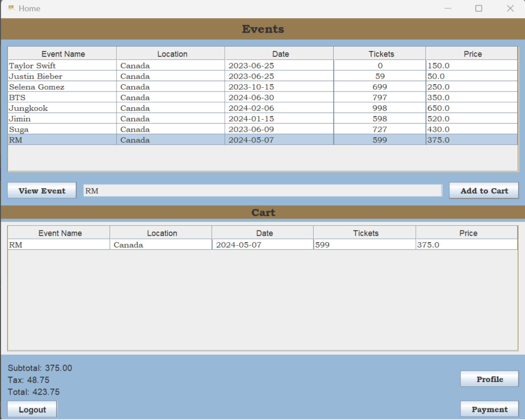525x420 pixels.
Task: Click tickets cell showing 797
Action: pos(380,97)
